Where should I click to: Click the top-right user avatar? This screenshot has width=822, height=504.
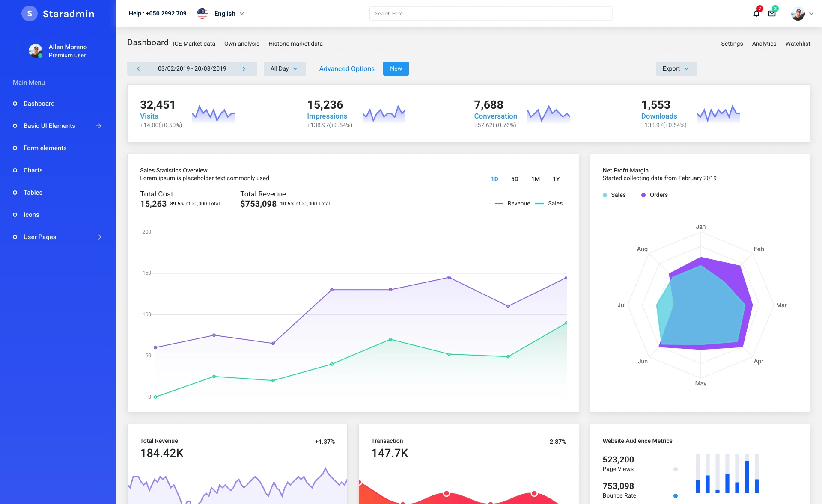click(x=798, y=14)
